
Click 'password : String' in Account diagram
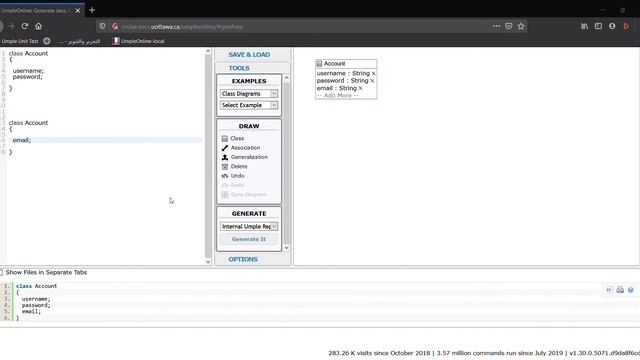click(x=342, y=81)
